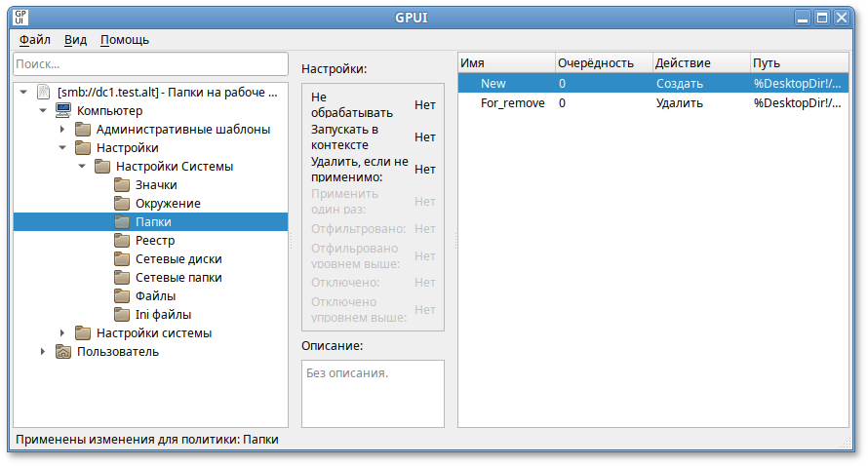Click the policy document icon for smb://dc1.test.alt
Viewport: 868px width, 466px height.
tap(43, 92)
